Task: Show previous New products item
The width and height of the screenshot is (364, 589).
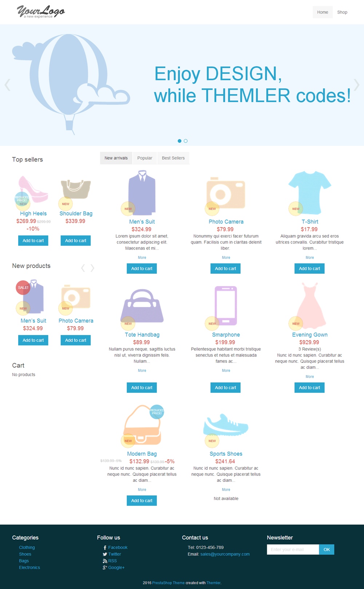Action: tap(83, 268)
